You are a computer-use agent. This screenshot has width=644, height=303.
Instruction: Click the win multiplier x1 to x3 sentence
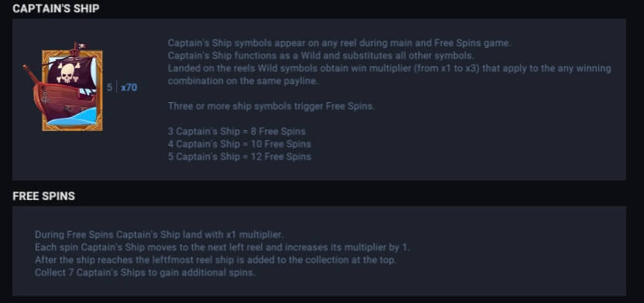coord(389,68)
